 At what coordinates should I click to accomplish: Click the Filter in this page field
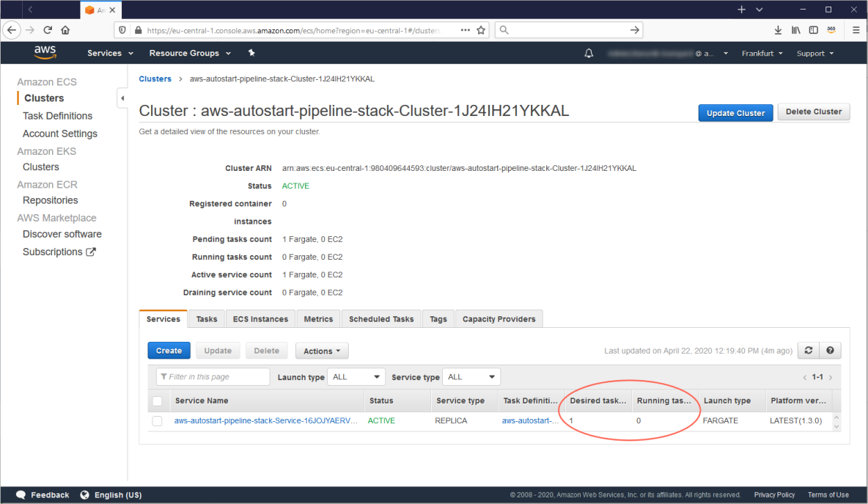click(x=213, y=376)
